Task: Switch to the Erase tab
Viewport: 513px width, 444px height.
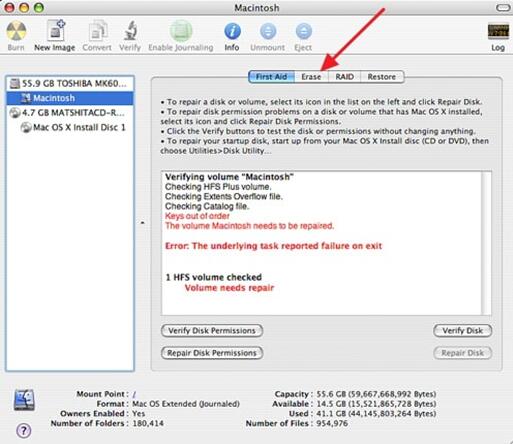Action: (311, 77)
